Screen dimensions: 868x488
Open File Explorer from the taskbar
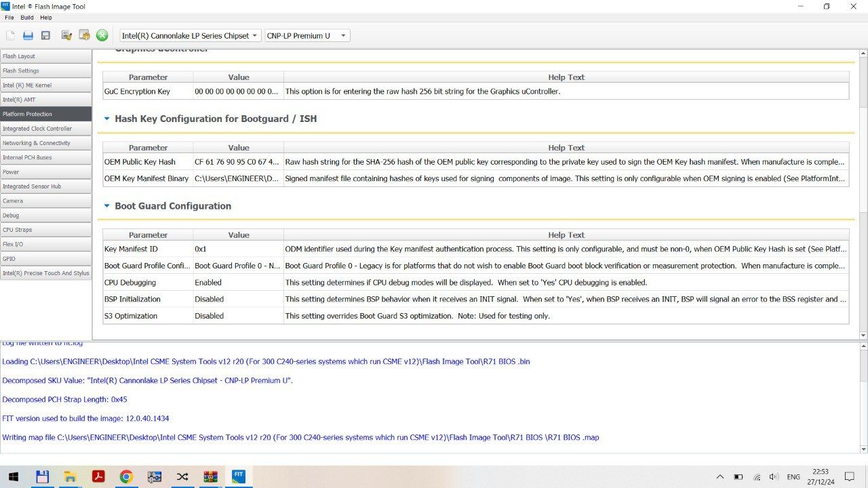coord(70,476)
